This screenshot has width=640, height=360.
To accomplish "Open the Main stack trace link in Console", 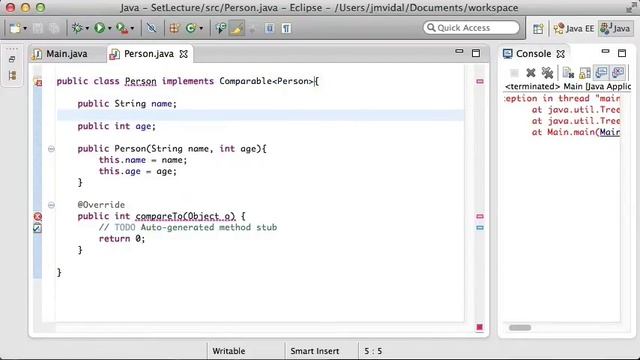I will point(610,132).
